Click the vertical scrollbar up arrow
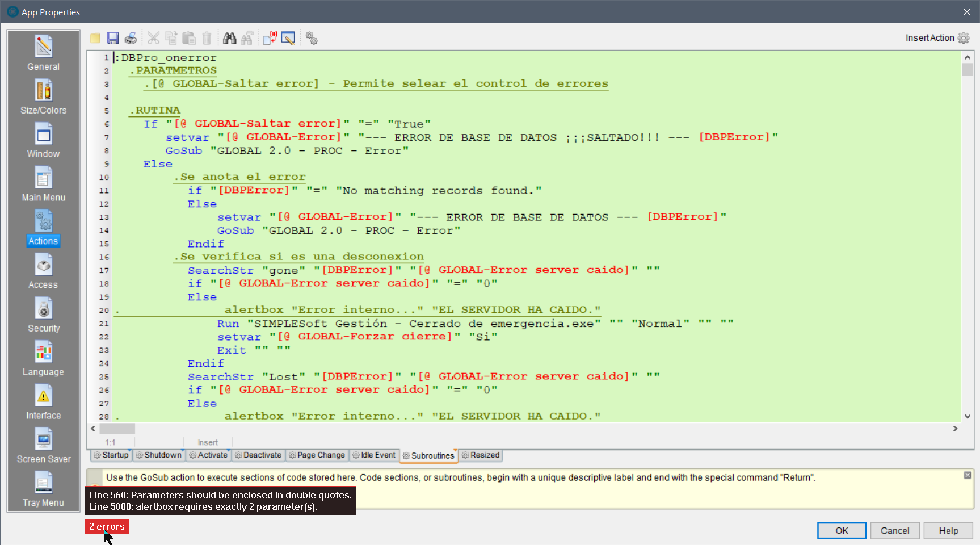Image resolution: width=980 pixels, height=545 pixels. tap(968, 57)
